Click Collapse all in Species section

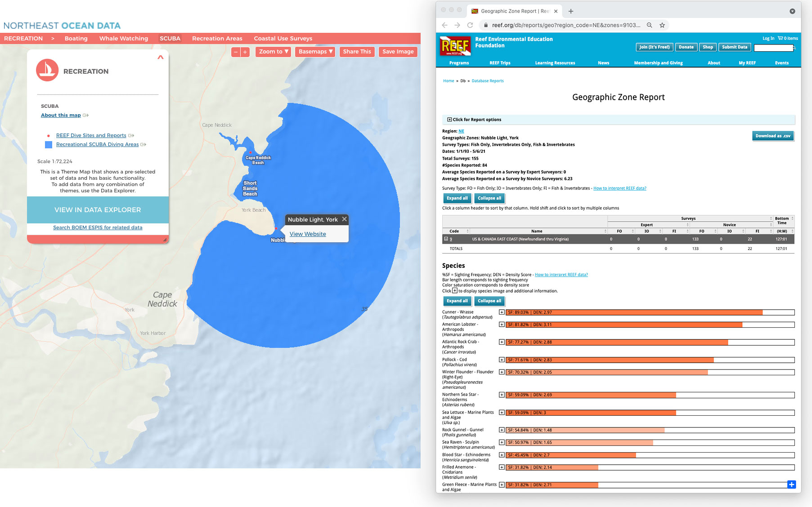pos(489,301)
